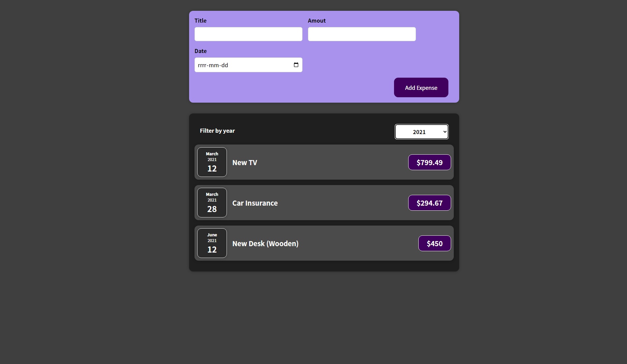Click the Amout field label

click(316, 21)
